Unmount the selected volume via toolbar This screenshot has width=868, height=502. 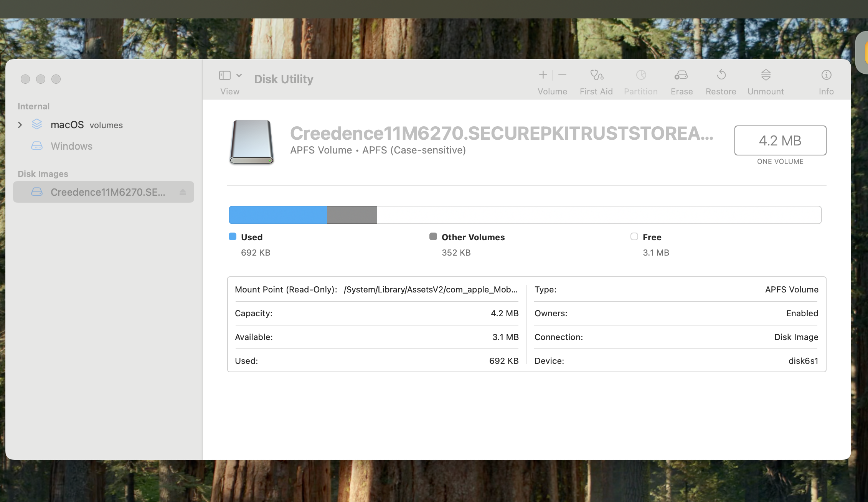tap(766, 75)
